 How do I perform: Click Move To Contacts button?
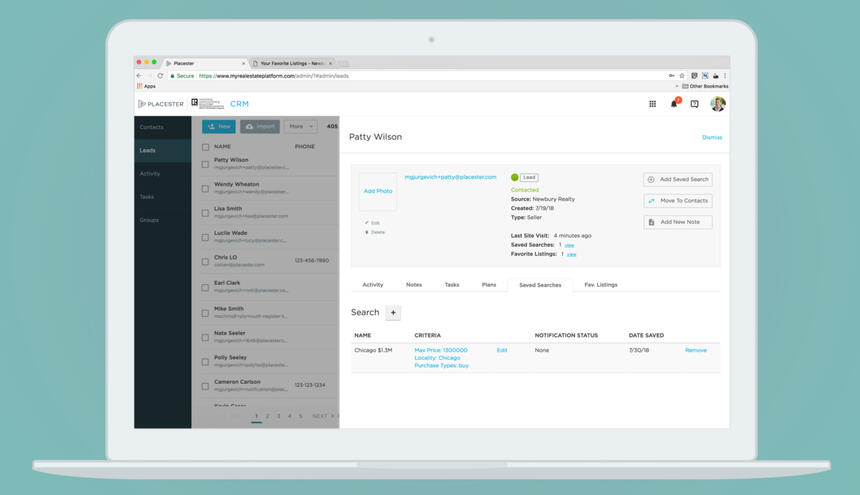(x=678, y=201)
